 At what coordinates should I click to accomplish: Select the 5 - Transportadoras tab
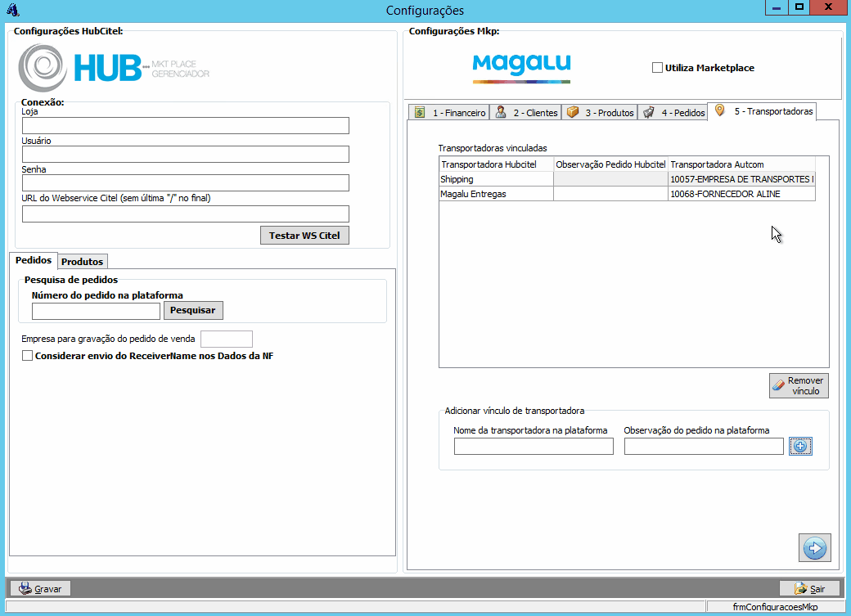pyautogui.click(x=763, y=111)
